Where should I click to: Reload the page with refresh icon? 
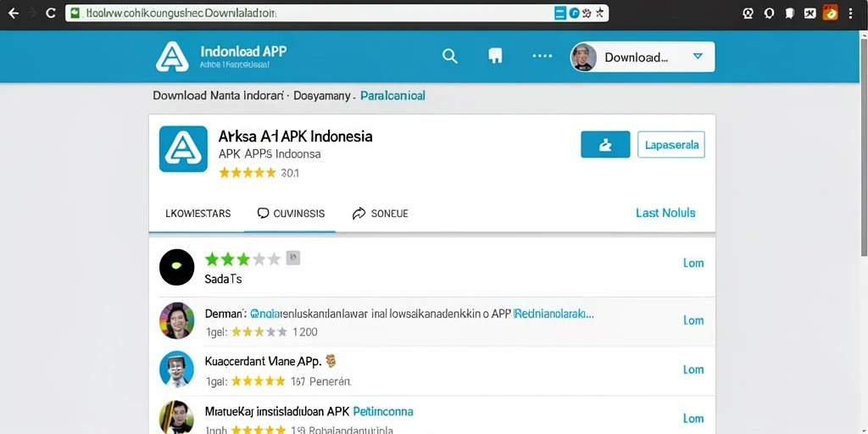[50, 14]
